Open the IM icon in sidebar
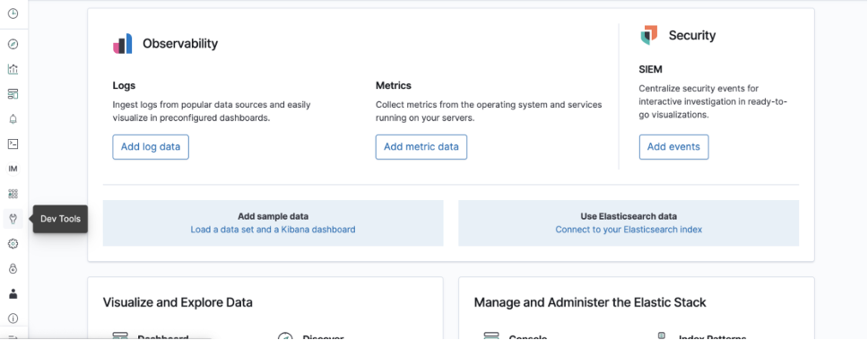The height and width of the screenshot is (340, 868). (13, 169)
